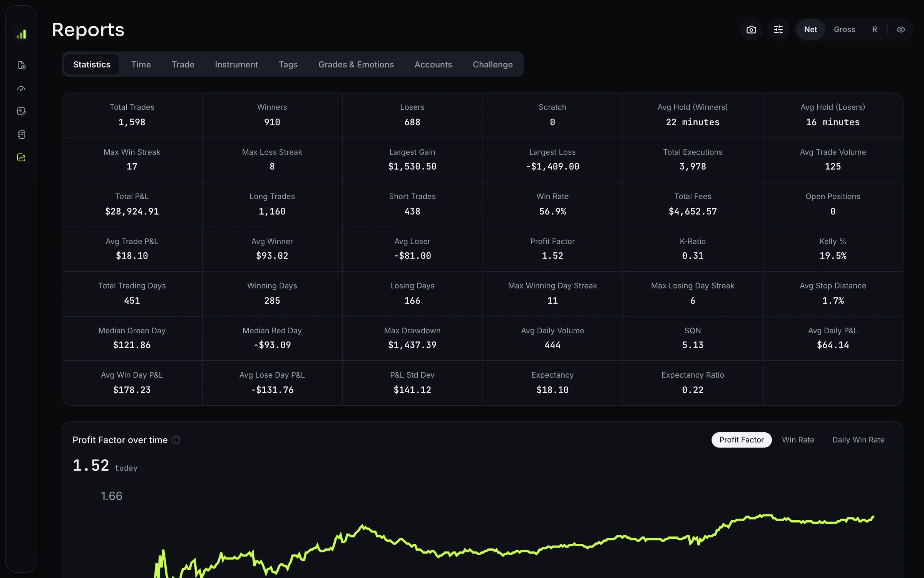Click the Expectancy Ratio value 0.22
924x578 pixels.
point(693,390)
